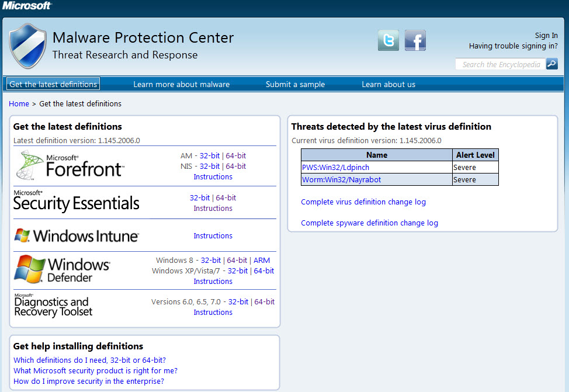The image size is (569, 392).
Task: Open Windows Defender Instructions link
Action: coord(213,282)
